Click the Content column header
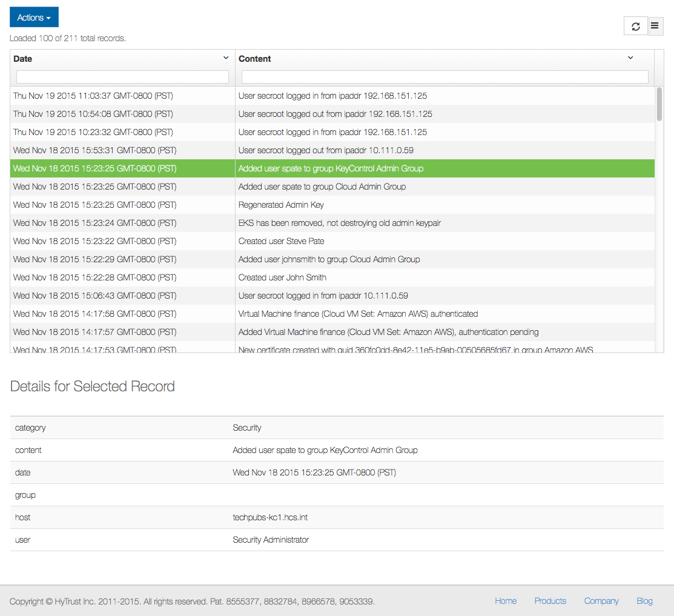 (254, 59)
